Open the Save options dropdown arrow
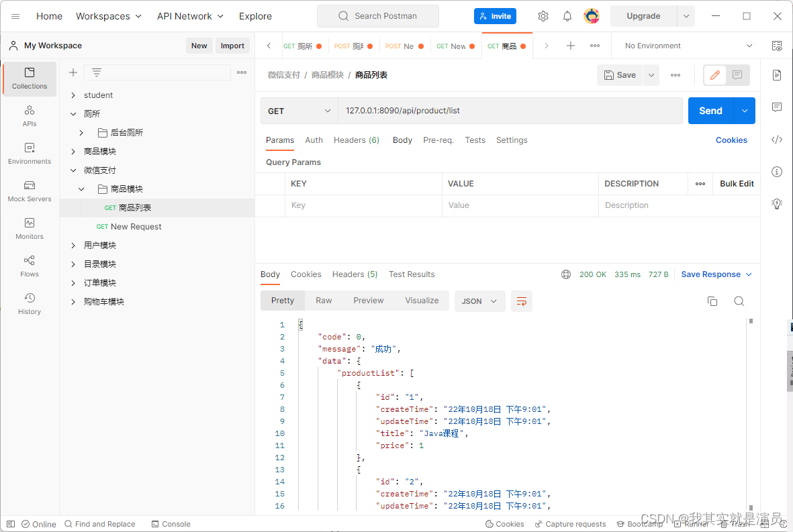793x532 pixels. pyautogui.click(x=651, y=75)
